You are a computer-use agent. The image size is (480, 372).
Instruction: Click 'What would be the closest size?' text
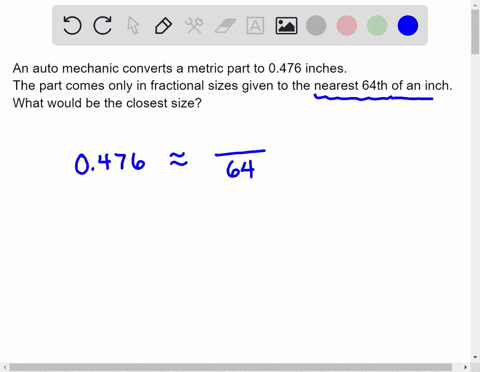[x=107, y=103]
